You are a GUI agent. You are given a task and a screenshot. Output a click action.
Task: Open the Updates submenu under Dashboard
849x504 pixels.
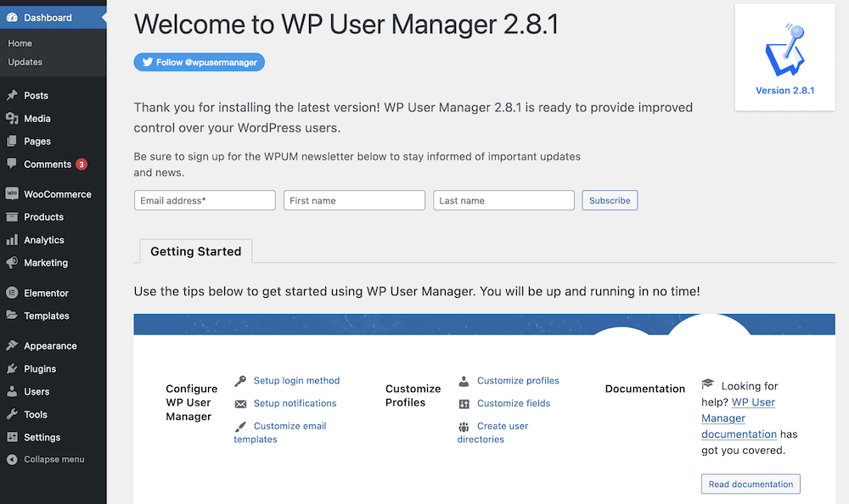tap(25, 62)
